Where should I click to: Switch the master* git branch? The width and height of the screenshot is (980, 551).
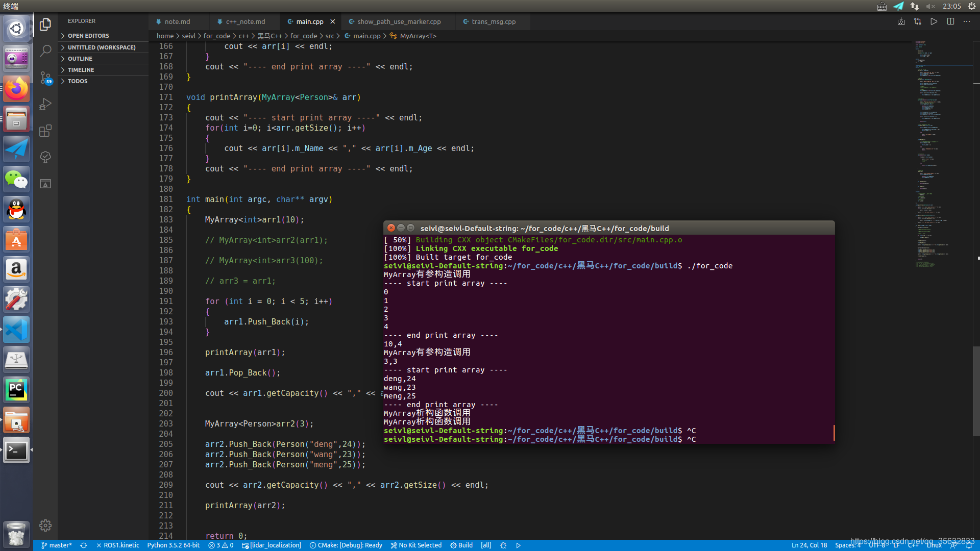[56, 545]
